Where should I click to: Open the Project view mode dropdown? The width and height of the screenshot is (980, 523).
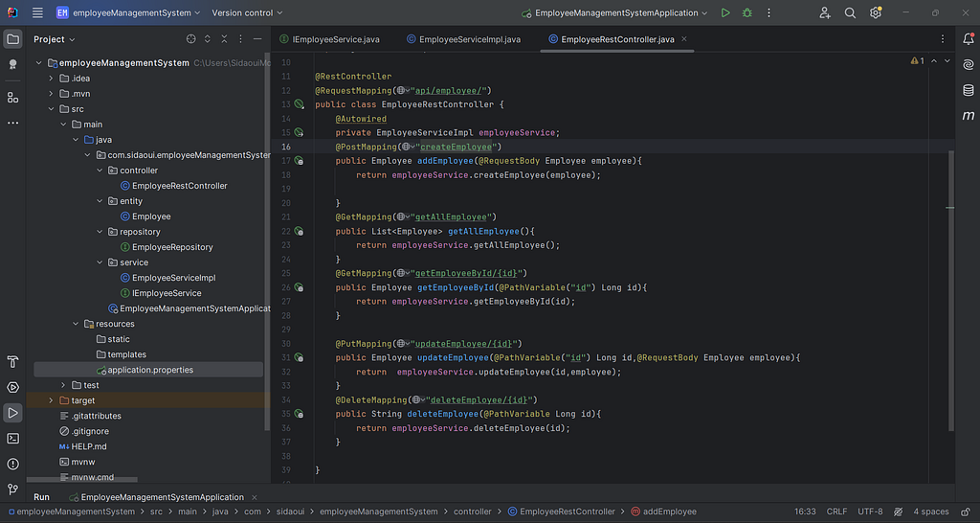pyautogui.click(x=55, y=38)
